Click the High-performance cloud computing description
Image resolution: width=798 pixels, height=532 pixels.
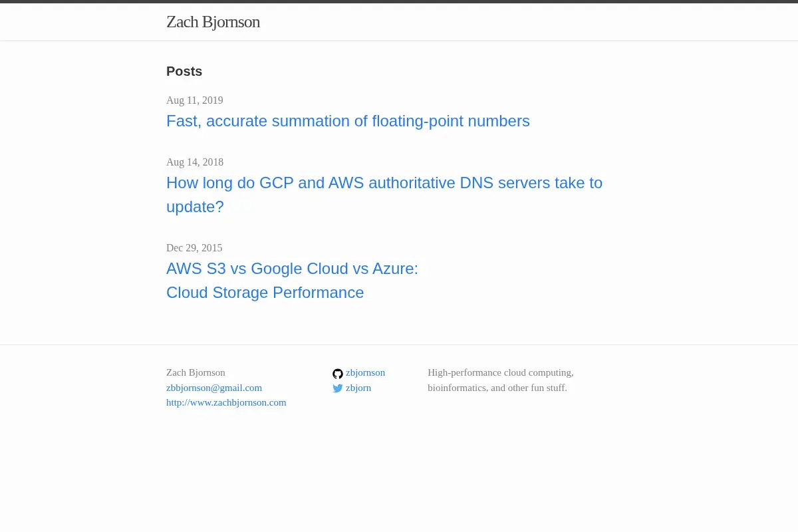[x=501, y=380]
